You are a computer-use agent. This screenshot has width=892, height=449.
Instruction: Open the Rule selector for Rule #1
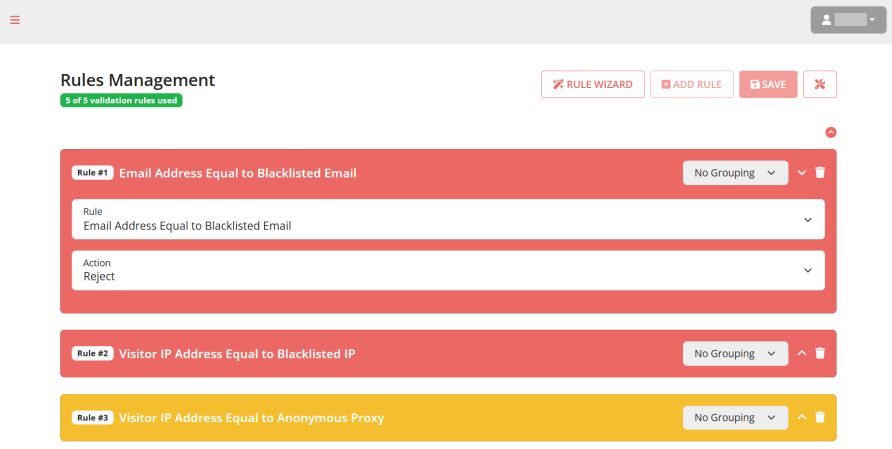pos(448,219)
